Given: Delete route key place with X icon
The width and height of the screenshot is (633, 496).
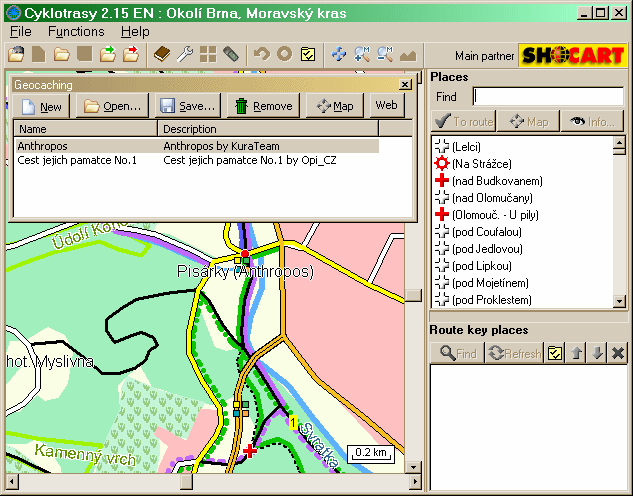Looking at the screenshot, I should [x=618, y=353].
